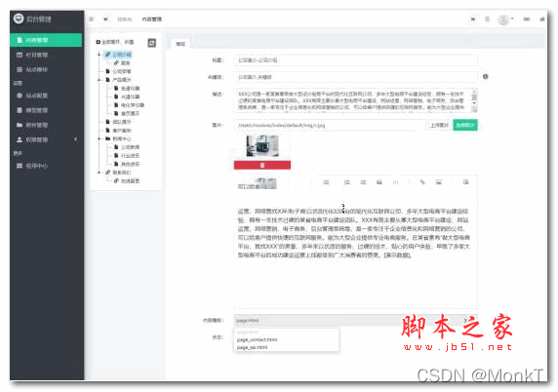Click 折叠 above the category tree
Viewport: 558px width, 392px height.
click(129, 42)
